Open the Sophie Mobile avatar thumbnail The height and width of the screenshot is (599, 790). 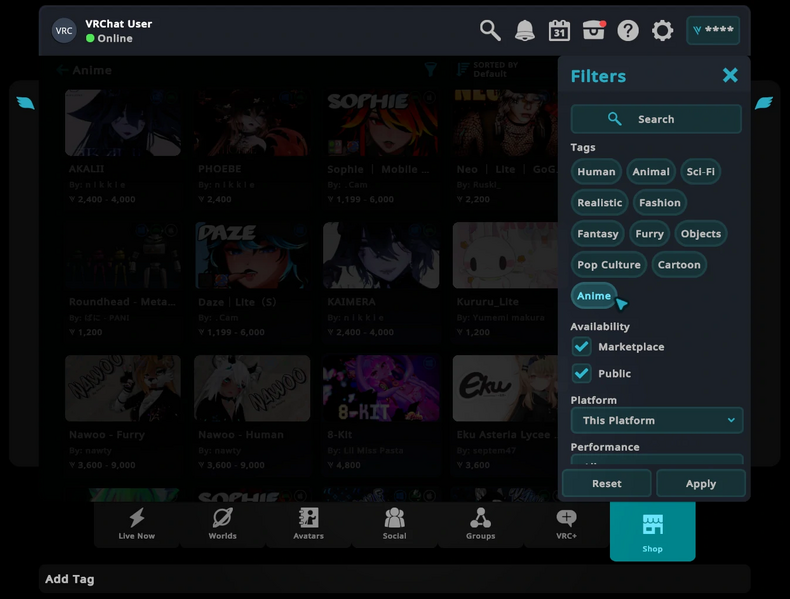click(x=381, y=123)
